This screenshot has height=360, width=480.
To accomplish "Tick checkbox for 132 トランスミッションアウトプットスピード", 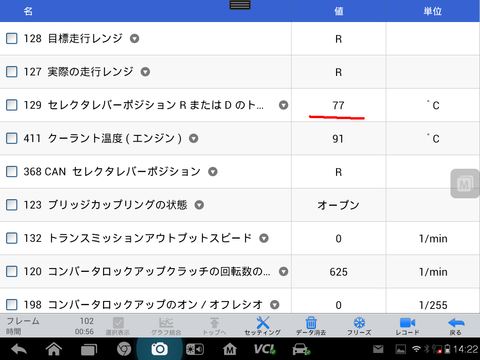I will [12, 238].
